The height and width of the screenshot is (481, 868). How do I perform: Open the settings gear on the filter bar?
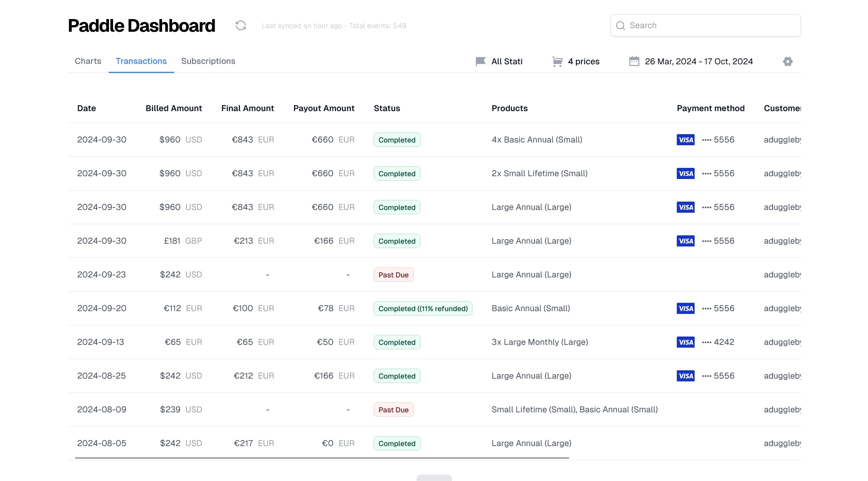[788, 61]
